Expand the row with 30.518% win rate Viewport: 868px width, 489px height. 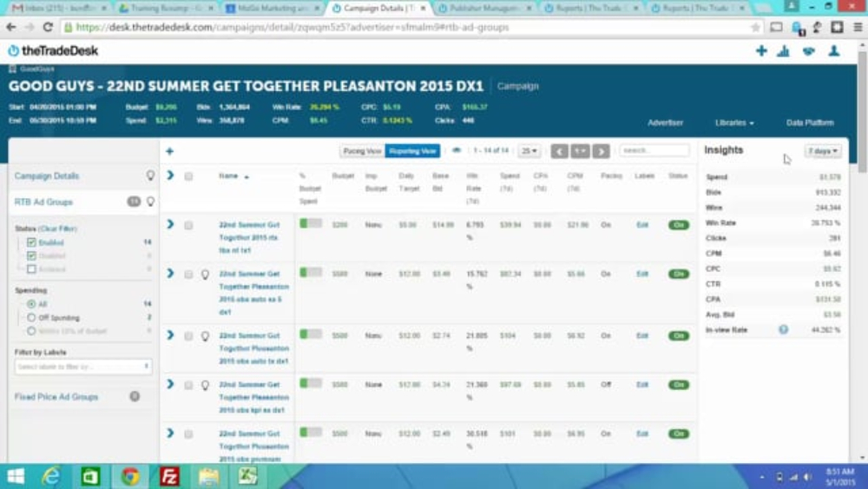pos(170,433)
